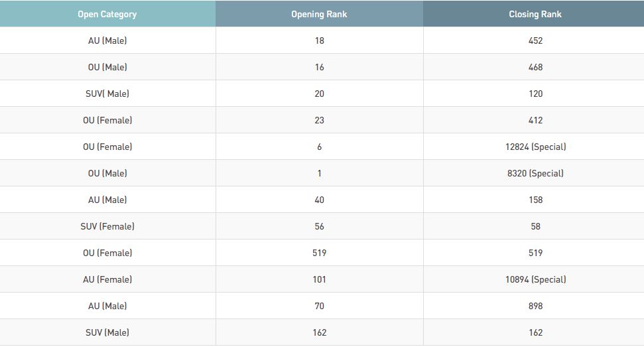This screenshot has width=644, height=347.
Task: Click closing rank value 158
Action: [x=536, y=200]
